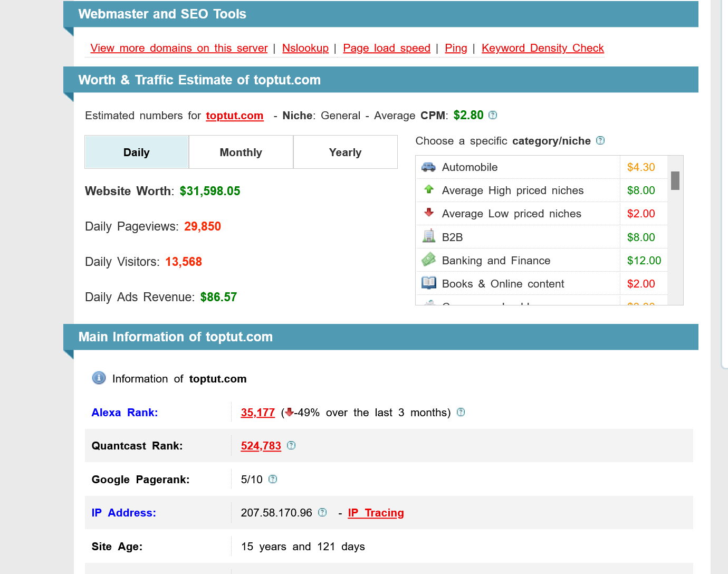
Task: Click red down arrow beside Average Low priced niches
Action: [428, 213]
